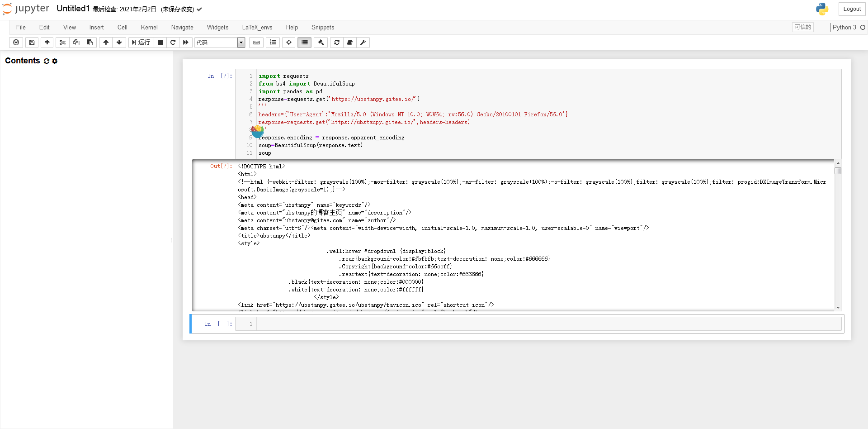Click the trusted 可信的 indicator

point(803,27)
